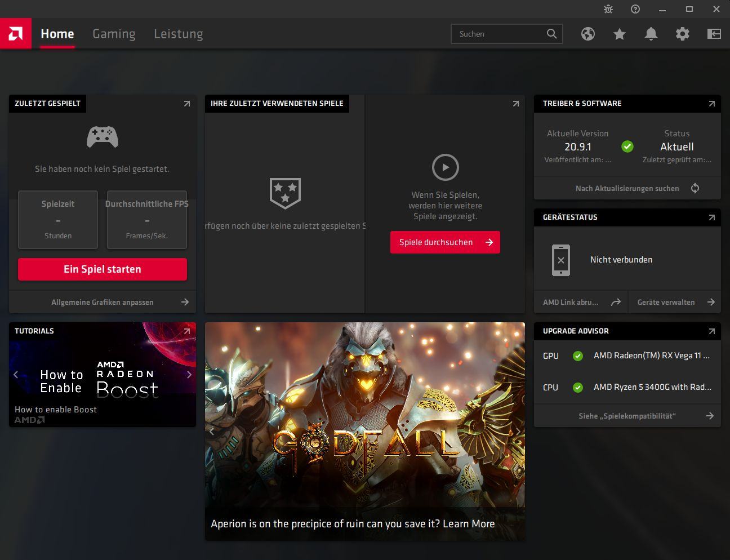
Task: Show next Godfall banner slide
Action: [518, 432]
